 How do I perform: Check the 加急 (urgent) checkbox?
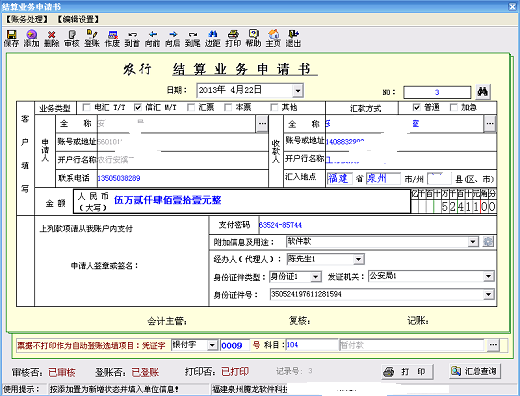[x=454, y=107]
